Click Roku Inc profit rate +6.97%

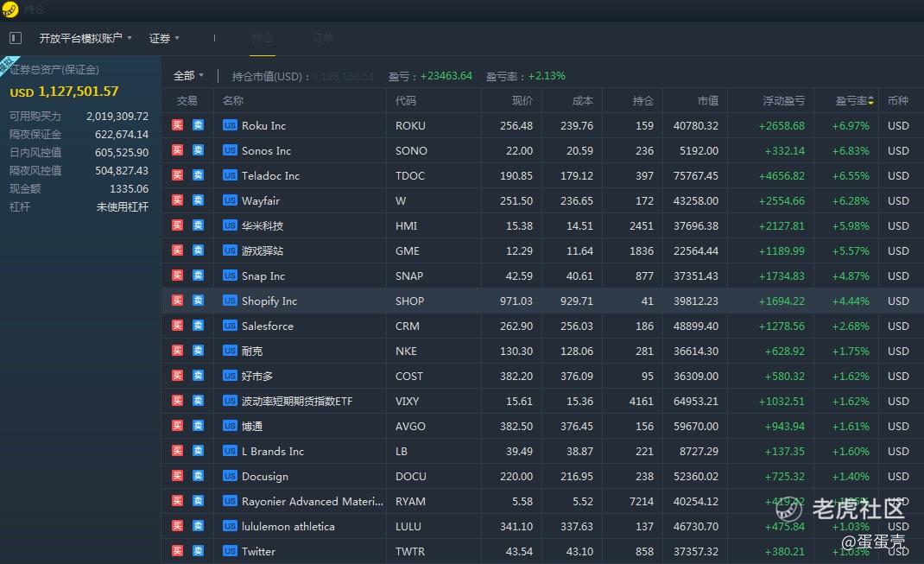point(851,125)
